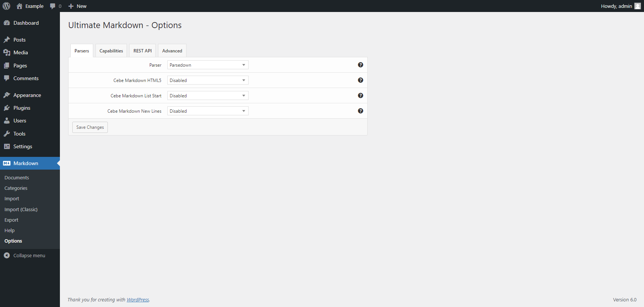Click the Tools wrench icon
Image resolution: width=644 pixels, height=307 pixels.
tap(7, 134)
